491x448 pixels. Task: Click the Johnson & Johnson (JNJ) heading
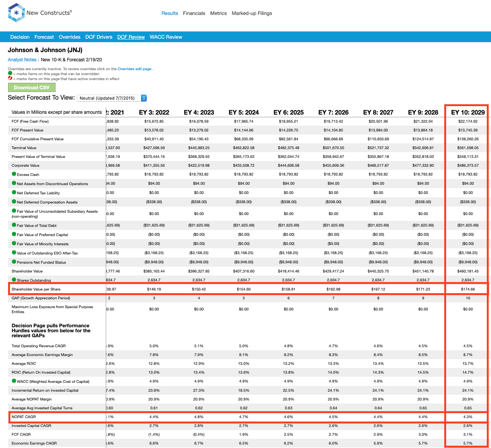point(45,50)
